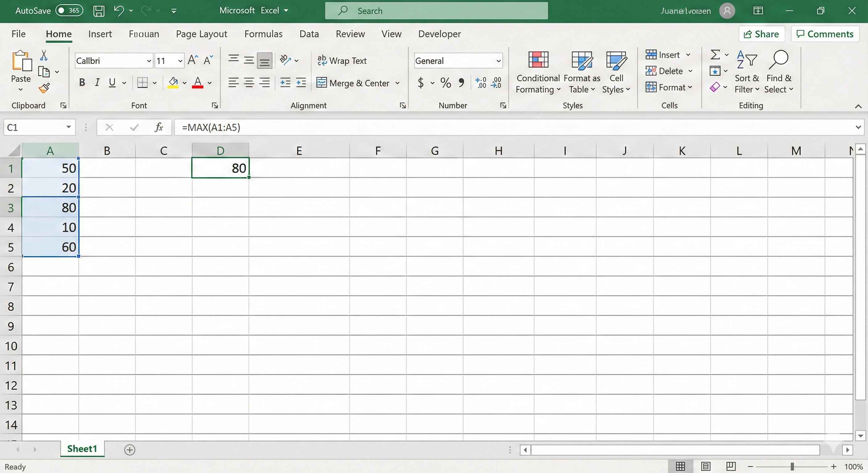Switch to the Formulas ribbon tab
The image size is (868, 473).
(264, 34)
